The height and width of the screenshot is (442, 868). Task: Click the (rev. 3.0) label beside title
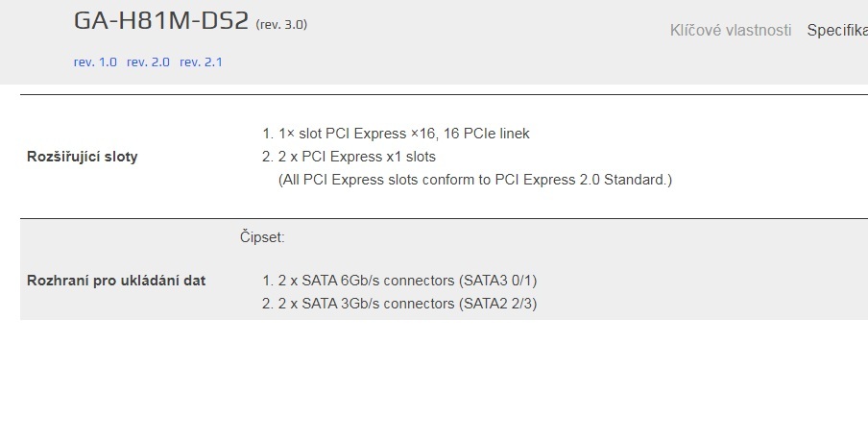point(281,25)
